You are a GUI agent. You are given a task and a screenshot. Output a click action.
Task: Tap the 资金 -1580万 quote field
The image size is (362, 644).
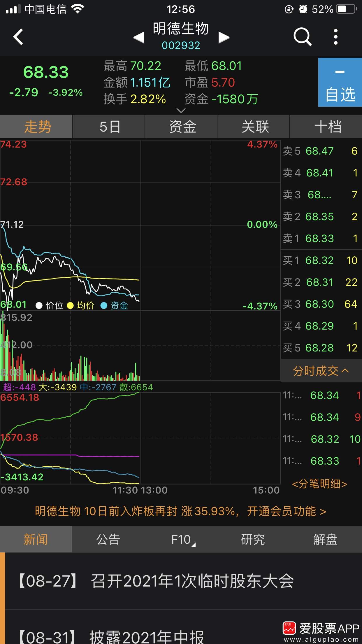[x=222, y=99]
